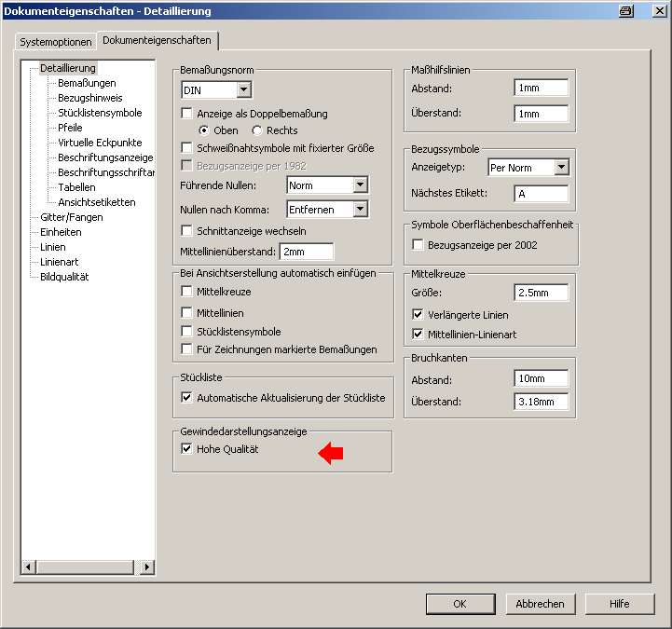Select the Rechts radio button

[x=257, y=130]
